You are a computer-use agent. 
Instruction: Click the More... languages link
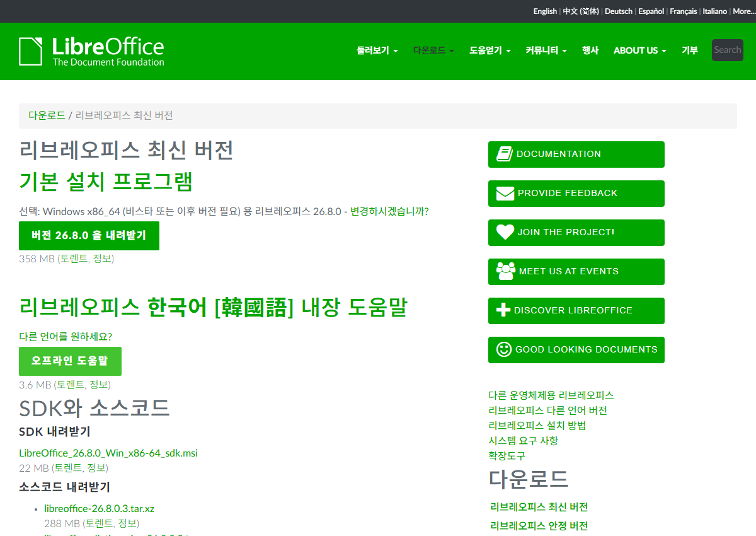click(x=743, y=11)
